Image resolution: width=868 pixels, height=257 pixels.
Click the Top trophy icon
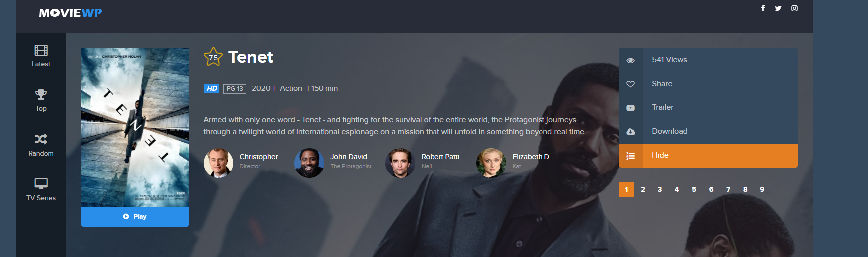[x=41, y=94]
